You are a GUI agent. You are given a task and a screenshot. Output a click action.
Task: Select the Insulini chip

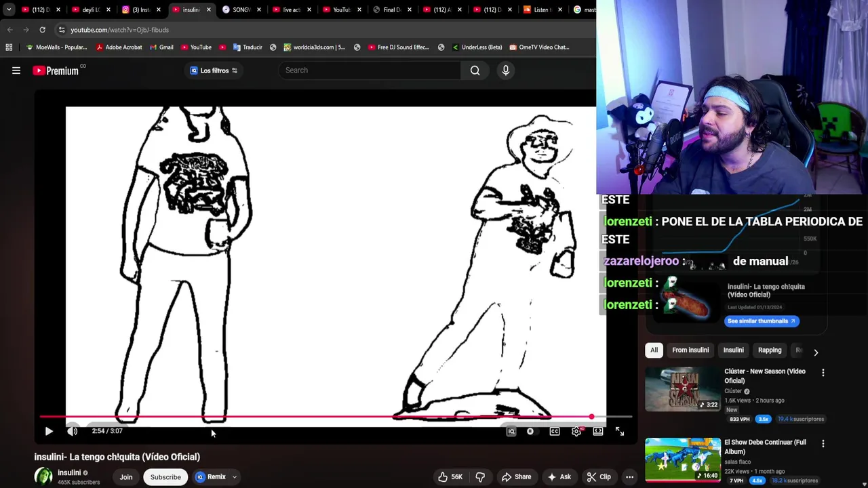(733, 350)
